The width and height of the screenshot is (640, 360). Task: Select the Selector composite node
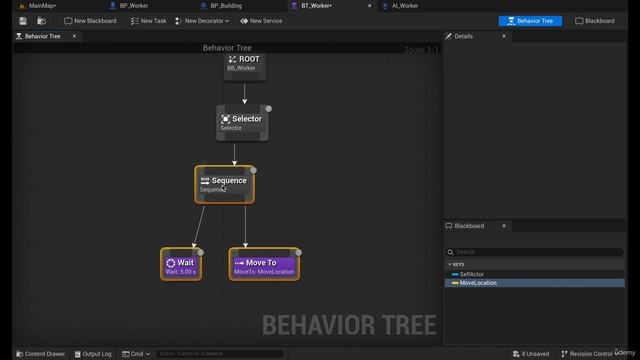coord(242,123)
